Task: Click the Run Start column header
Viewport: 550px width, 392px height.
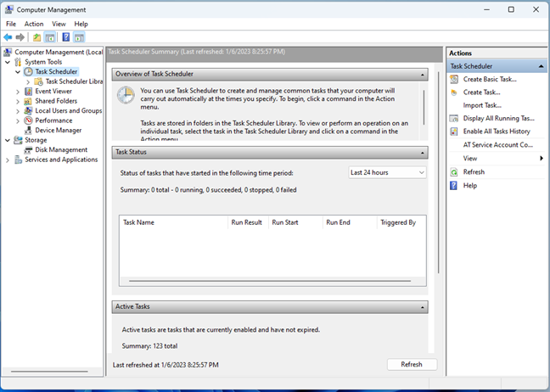Action: pyautogui.click(x=295, y=222)
